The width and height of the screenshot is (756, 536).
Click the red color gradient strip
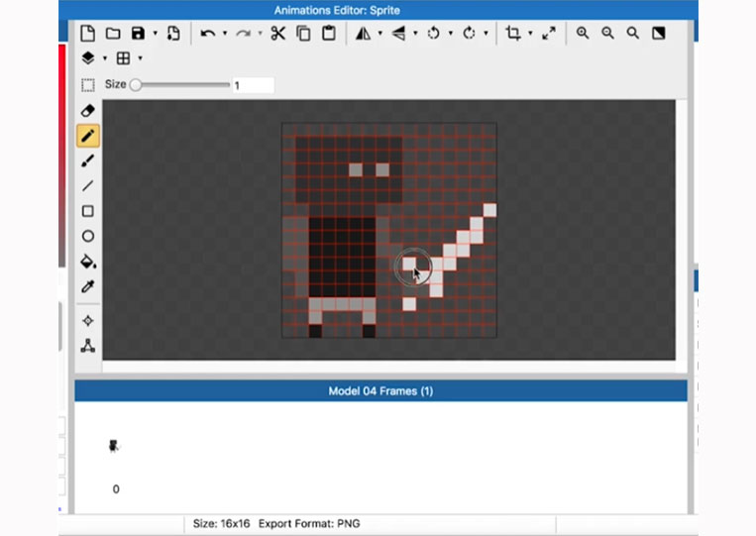pos(61,155)
